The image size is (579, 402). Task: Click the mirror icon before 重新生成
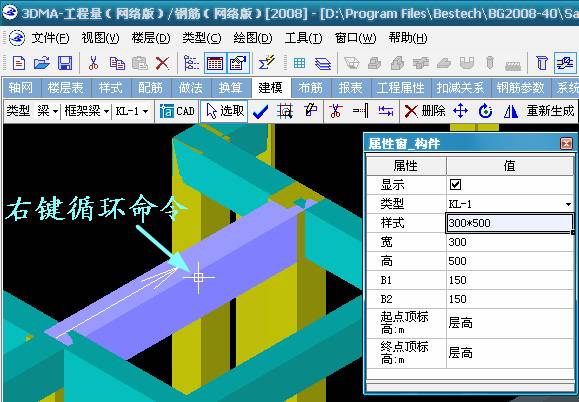pos(511,111)
